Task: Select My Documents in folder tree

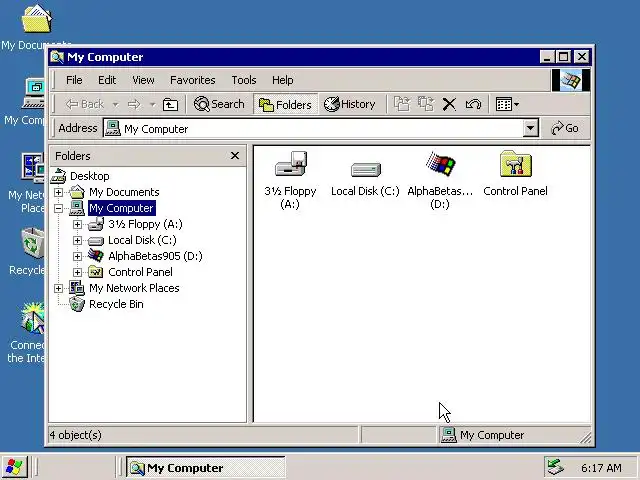Action: [124, 192]
